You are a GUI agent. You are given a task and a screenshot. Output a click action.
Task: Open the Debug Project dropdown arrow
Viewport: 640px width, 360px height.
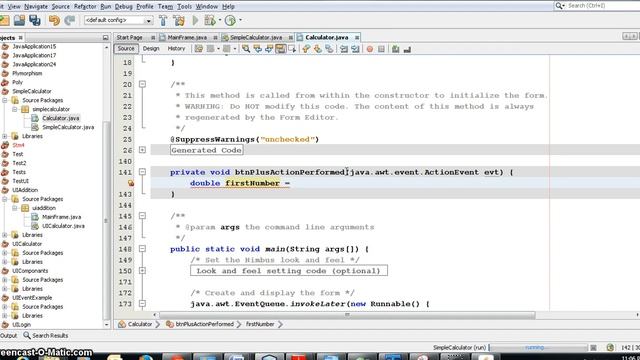[220, 20]
